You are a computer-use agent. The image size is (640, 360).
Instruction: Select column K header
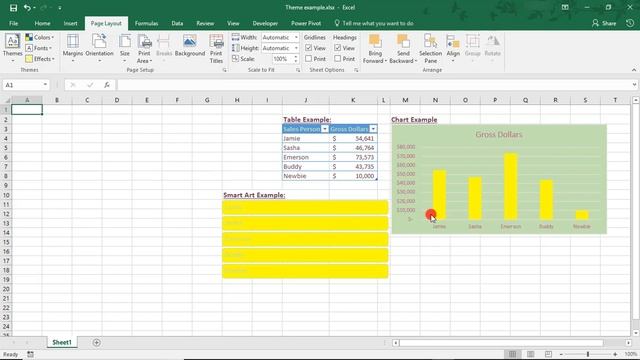[x=353, y=100]
